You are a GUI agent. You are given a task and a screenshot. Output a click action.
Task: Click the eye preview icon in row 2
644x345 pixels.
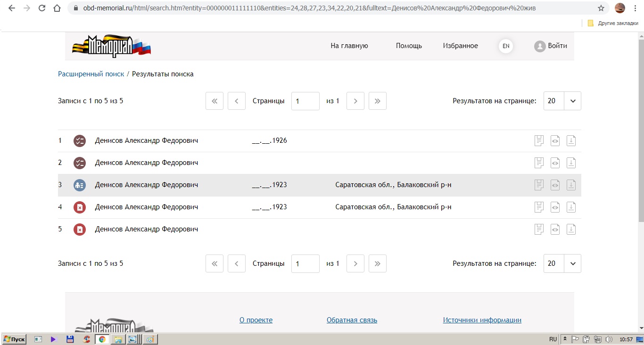point(555,163)
